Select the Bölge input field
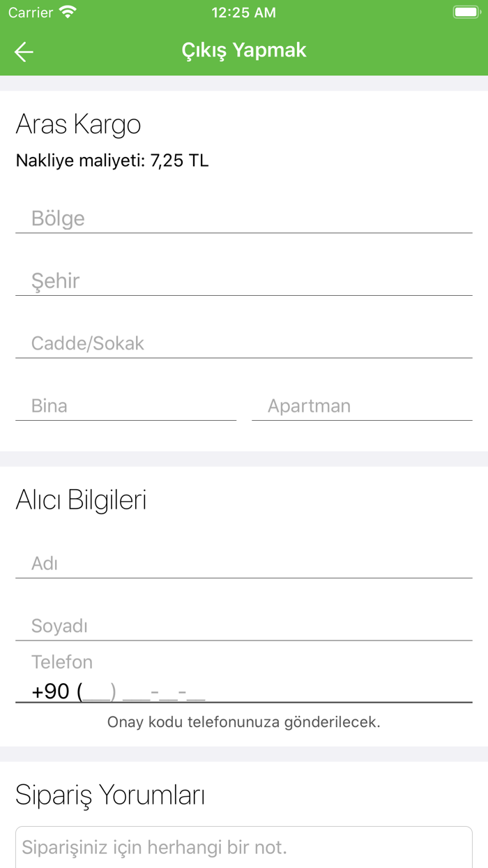Image resolution: width=488 pixels, height=868 pixels. [x=243, y=218]
